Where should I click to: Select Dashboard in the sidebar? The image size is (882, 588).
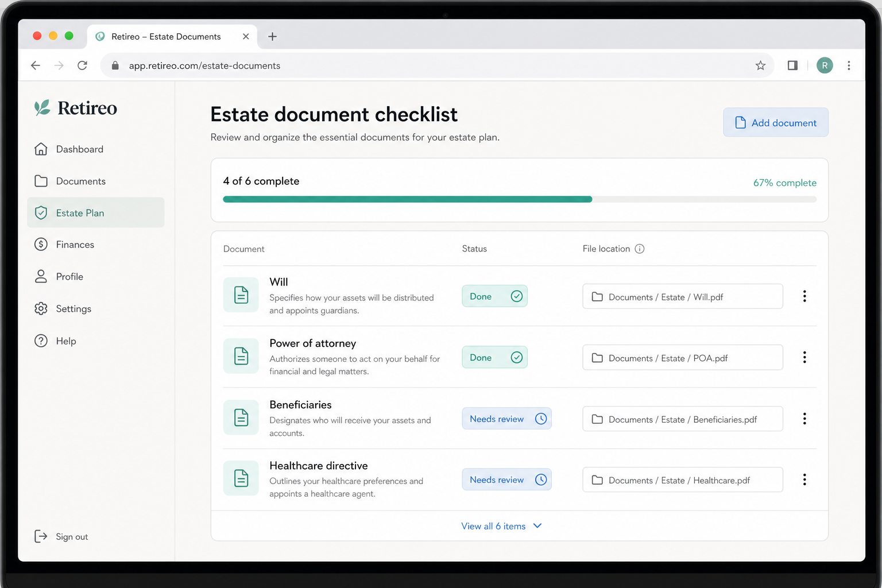95,149
